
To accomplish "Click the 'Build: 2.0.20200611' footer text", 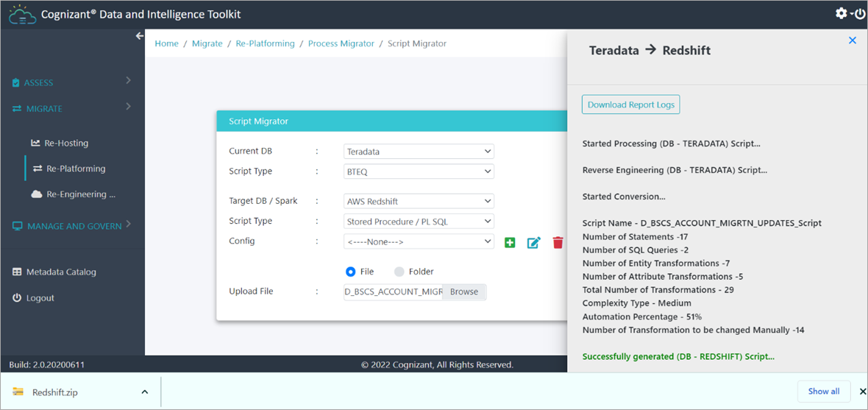I will (47, 364).
